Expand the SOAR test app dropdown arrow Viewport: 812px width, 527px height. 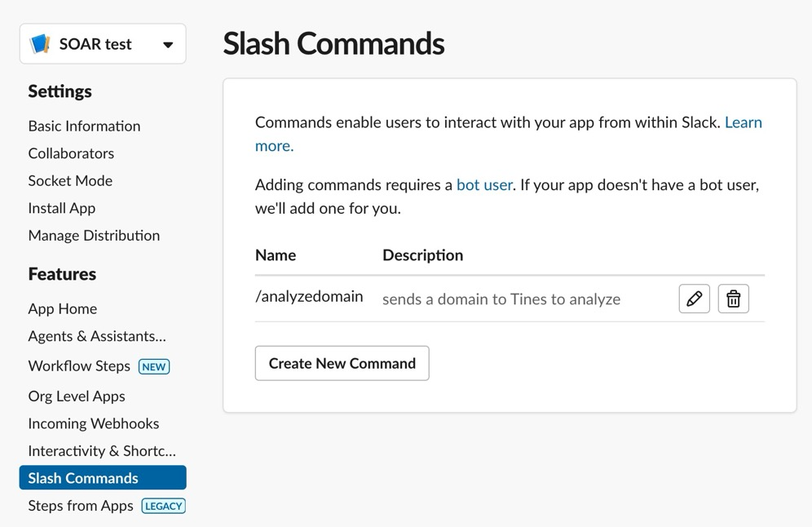(x=168, y=45)
